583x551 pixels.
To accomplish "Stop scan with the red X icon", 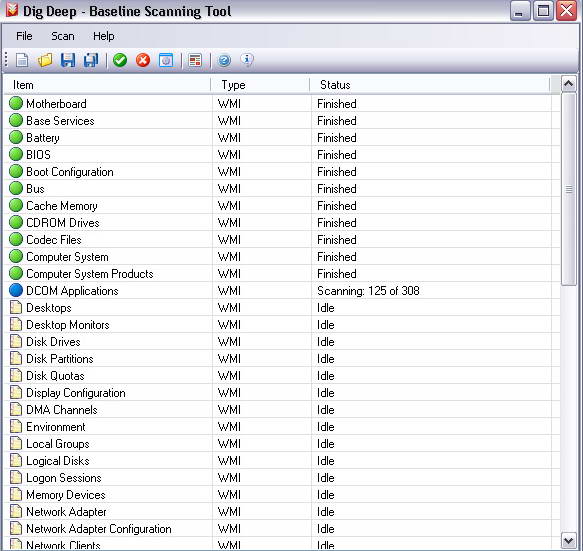I will (x=143, y=60).
